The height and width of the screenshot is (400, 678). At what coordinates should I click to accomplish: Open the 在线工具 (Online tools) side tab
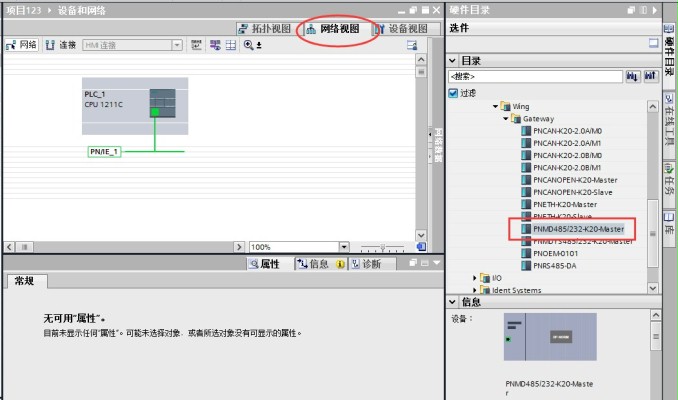(x=669, y=123)
